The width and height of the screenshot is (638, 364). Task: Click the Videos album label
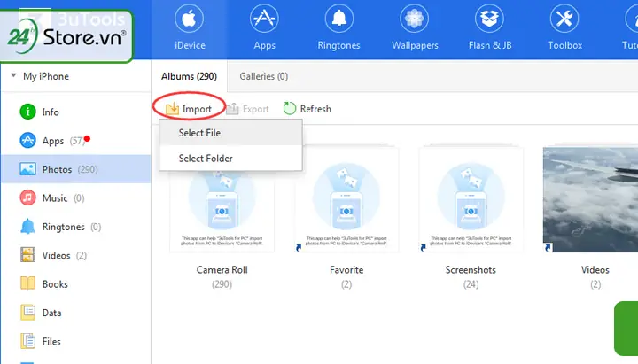[x=595, y=270]
